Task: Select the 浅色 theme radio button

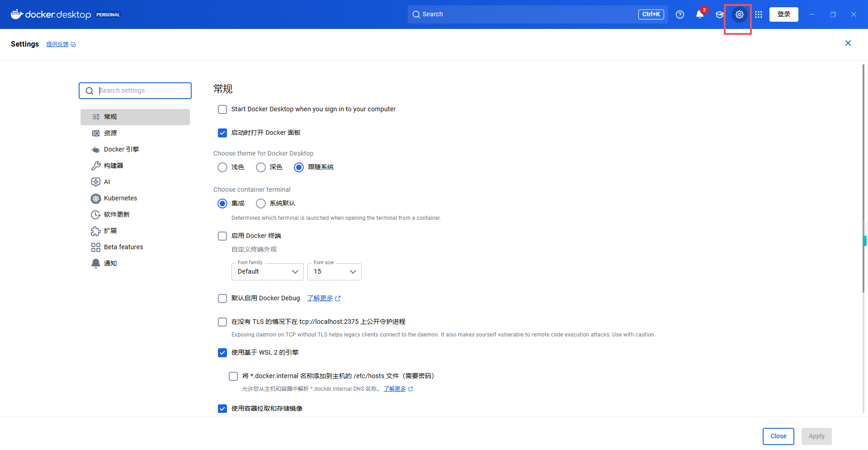Action: coord(222,167)
